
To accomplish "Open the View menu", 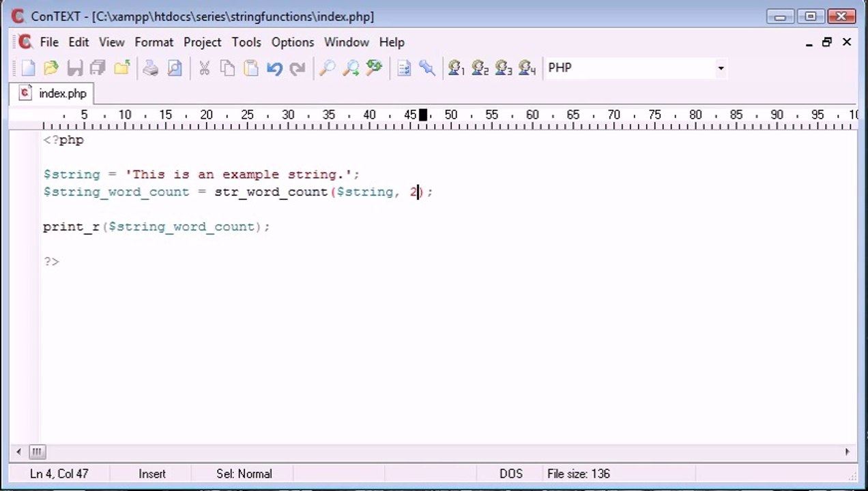I will point(112,42).
